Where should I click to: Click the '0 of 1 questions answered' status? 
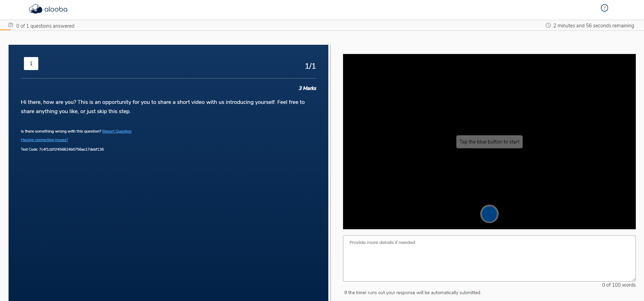coord(45,26)
